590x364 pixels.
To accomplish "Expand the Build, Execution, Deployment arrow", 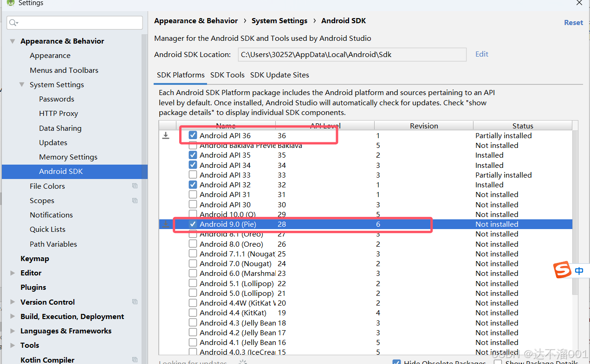I will (x=13, y=316).
